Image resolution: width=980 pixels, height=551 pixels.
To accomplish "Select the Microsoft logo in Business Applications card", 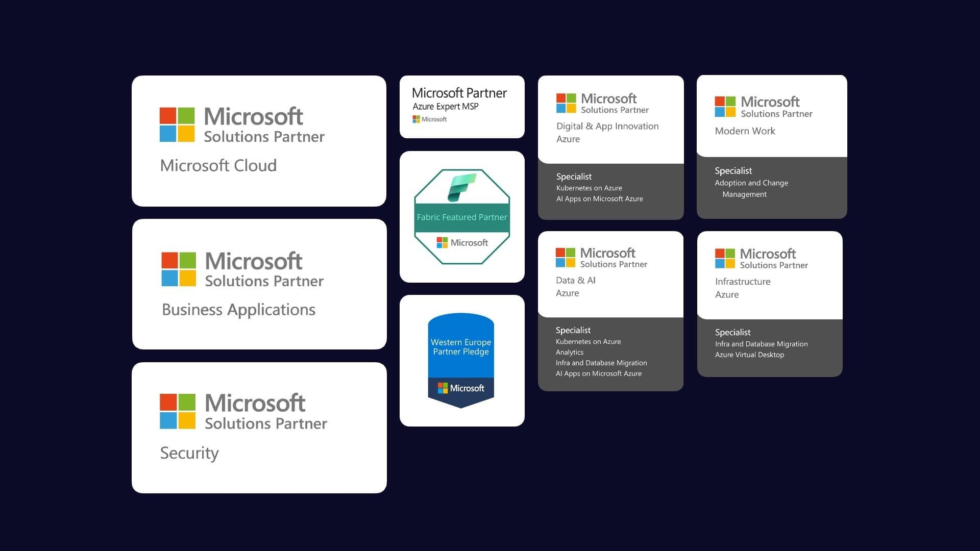I will 178,268.
